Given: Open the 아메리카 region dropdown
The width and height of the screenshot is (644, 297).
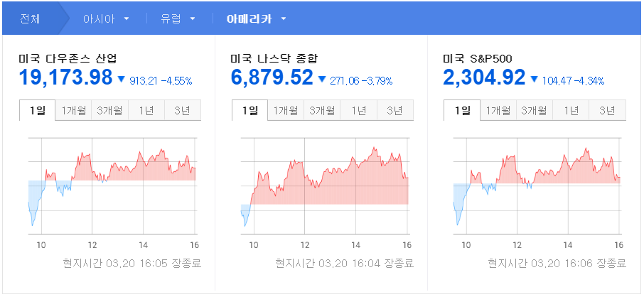Looking at the screenshot, I should pyautogui.click(x=256, y=19).
